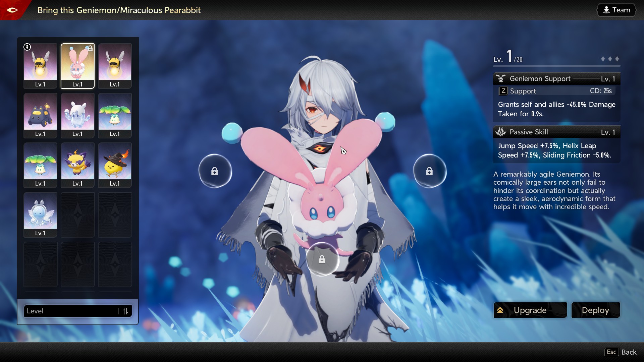Toggle sort order arrows beside Level

125,311
